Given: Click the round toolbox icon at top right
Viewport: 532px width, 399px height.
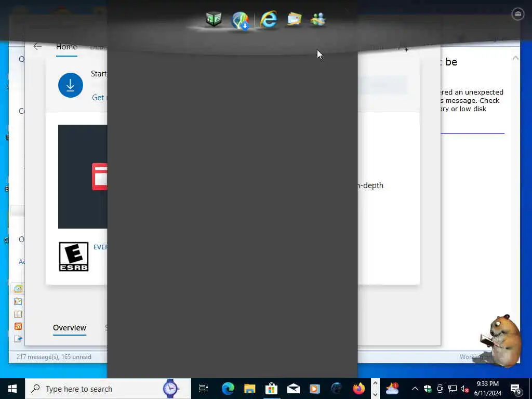Looking at the screenshot, I should tap(518, 14).
